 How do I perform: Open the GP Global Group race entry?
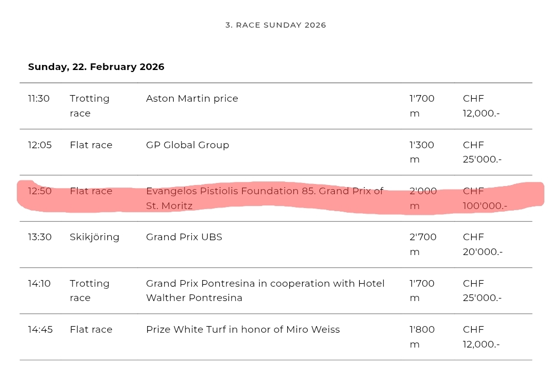pos(188,145)
